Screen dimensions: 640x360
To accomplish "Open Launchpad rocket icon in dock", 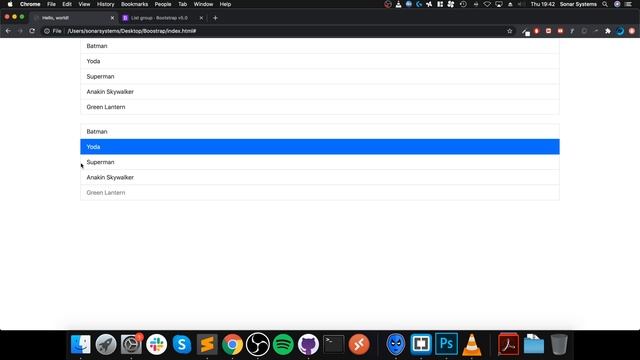I will (x=106, y=344).
